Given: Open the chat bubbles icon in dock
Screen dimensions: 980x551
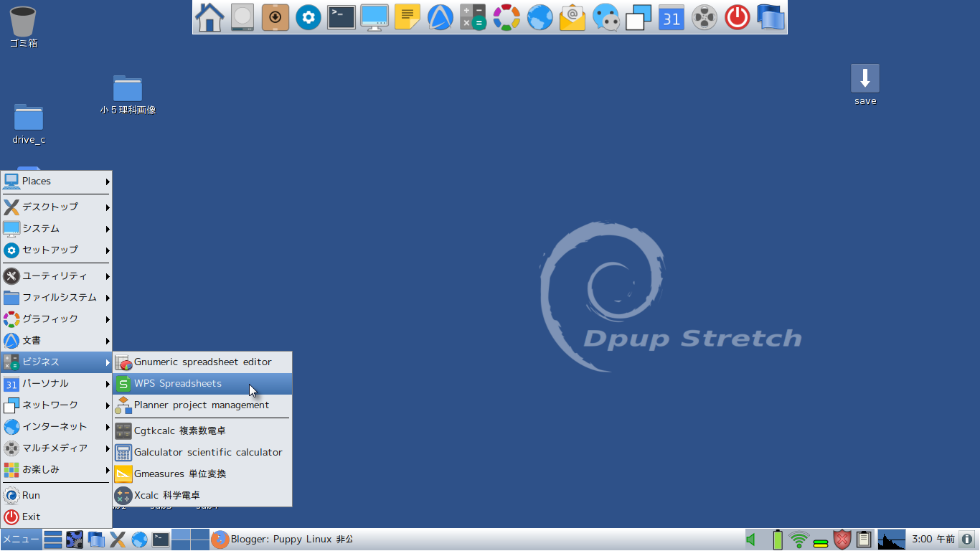Looking at the screenshot, I should (x=606, y=17).
